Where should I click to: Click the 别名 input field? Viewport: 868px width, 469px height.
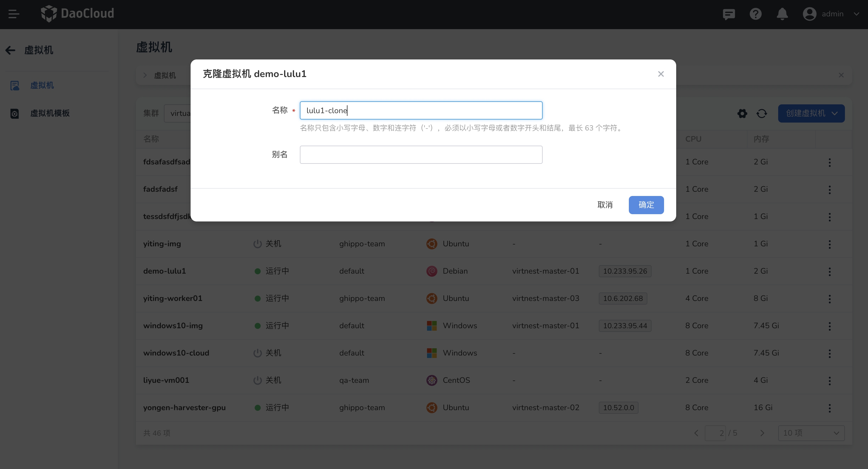pos(421,154)
